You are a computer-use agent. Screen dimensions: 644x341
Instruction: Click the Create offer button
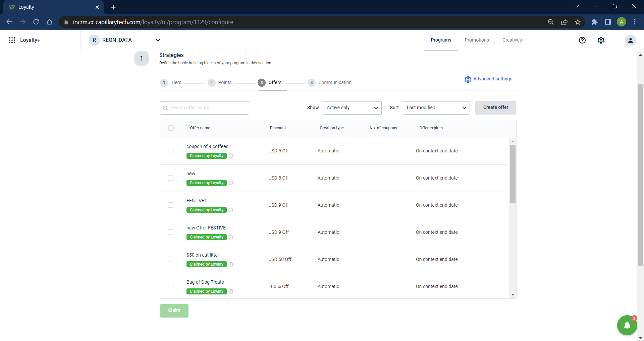pyautogui.click(x=496, y=108)
